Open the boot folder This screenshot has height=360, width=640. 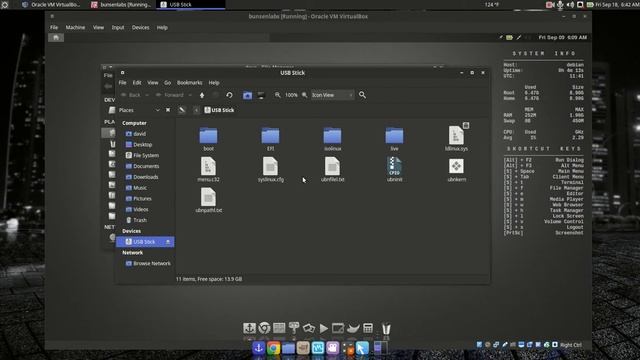pos(209,139)
